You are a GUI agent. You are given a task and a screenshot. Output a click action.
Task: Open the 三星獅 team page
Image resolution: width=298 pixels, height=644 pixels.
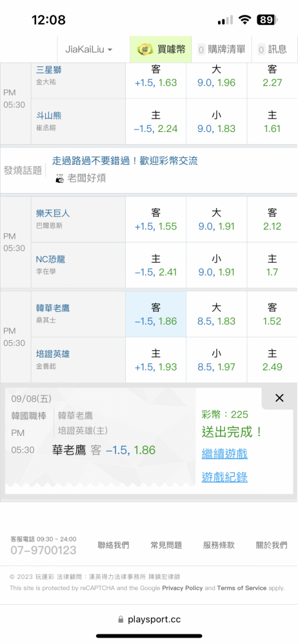tap(48, 70)
